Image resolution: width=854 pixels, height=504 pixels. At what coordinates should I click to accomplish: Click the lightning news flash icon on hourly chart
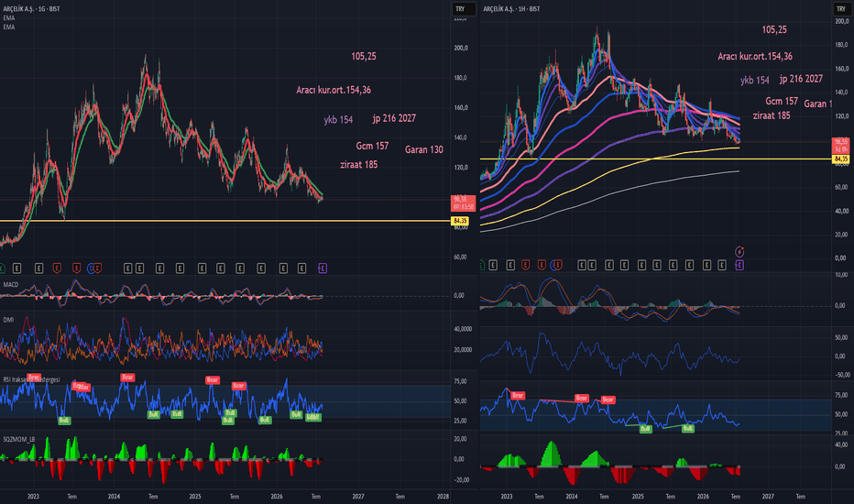point(739,251)
